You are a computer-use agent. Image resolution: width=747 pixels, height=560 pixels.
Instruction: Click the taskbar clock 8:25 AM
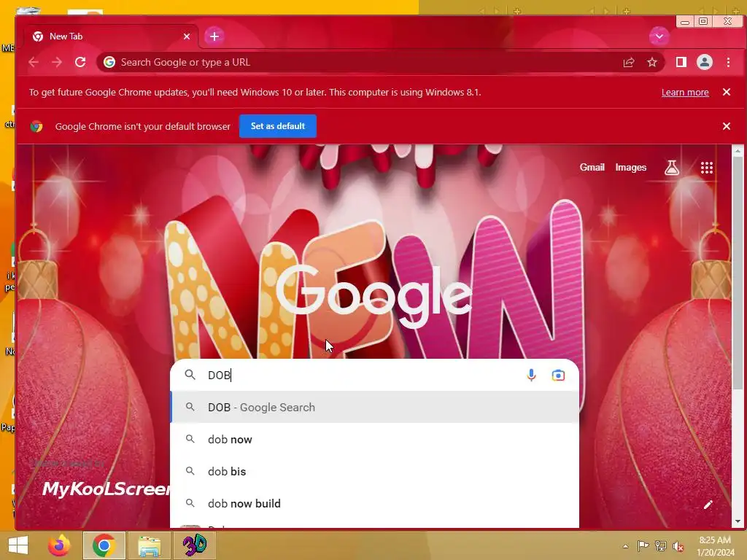pyautogui.click(x=716, y=540)
